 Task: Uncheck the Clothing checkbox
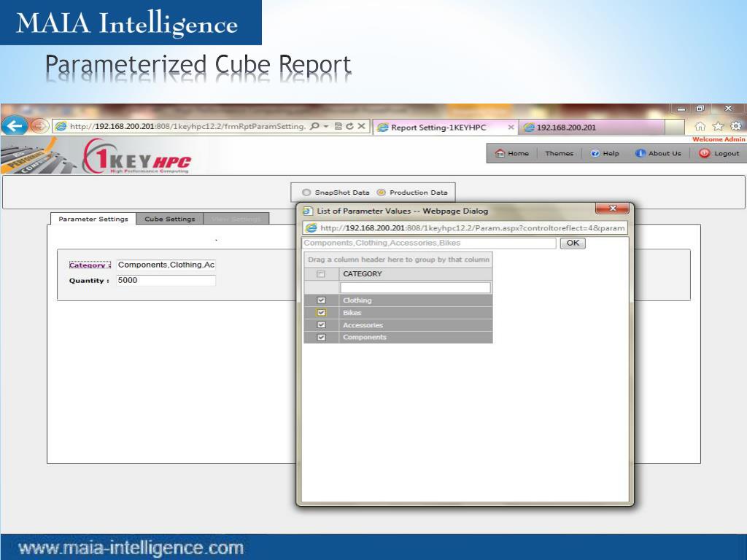click(x=321, y=300)
